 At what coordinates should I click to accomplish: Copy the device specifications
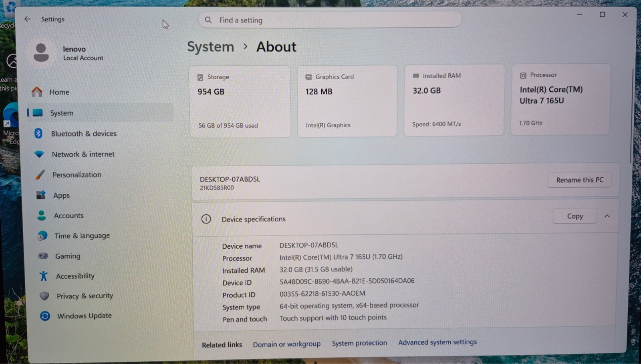pos(574,216)
